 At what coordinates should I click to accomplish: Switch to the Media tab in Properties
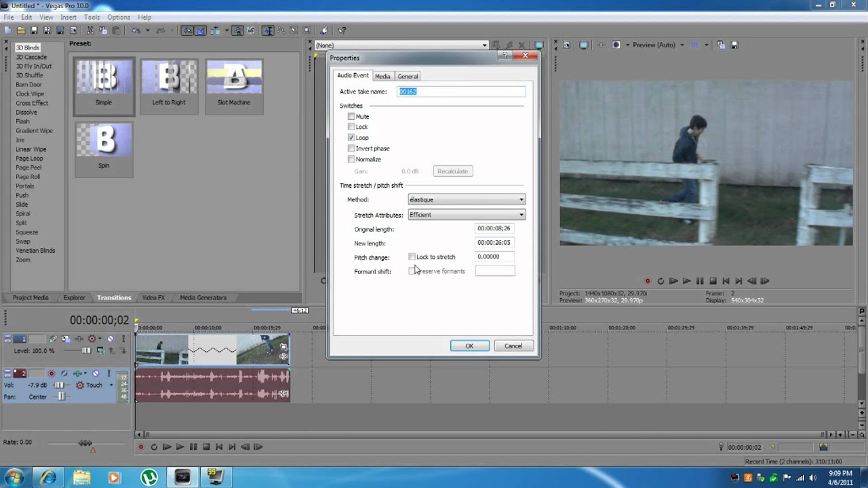pos(382,76)
